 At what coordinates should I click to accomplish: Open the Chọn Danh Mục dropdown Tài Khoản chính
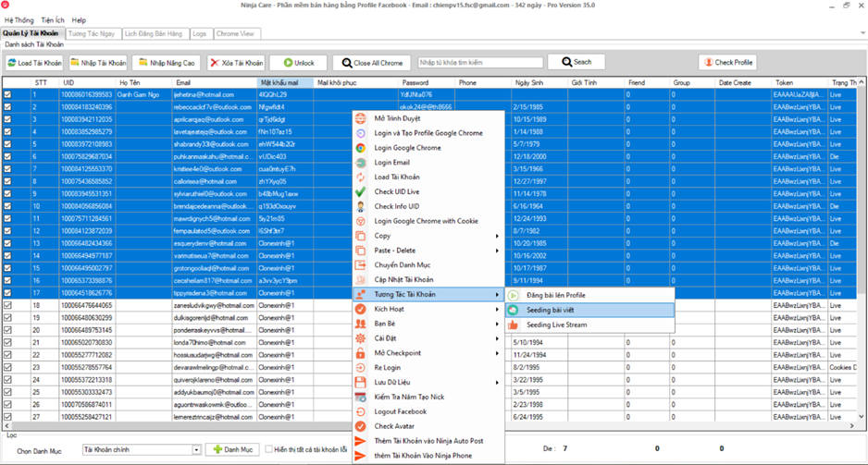point(196,450)
